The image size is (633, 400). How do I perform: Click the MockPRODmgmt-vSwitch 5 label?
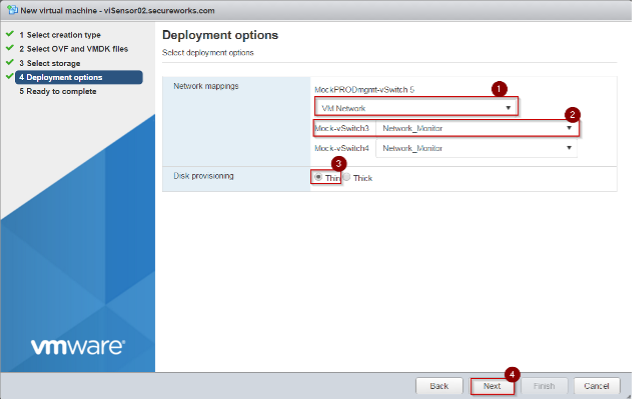[364, 90]
